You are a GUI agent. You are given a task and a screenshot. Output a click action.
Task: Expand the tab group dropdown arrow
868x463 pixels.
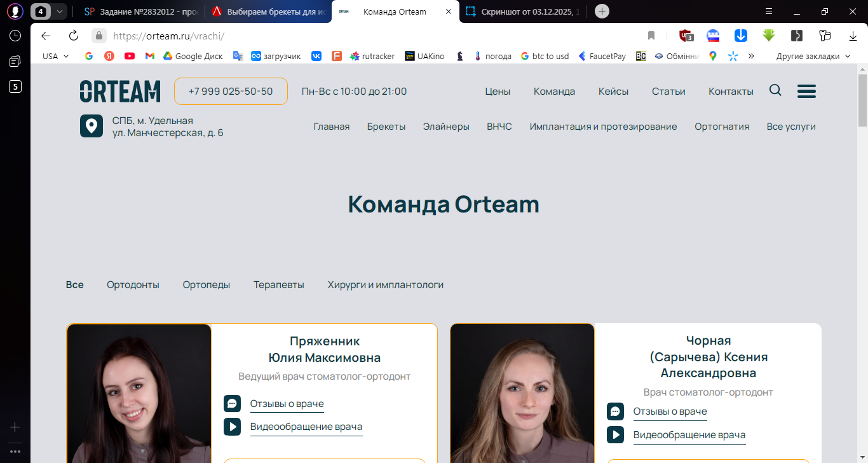pos(59,11)
